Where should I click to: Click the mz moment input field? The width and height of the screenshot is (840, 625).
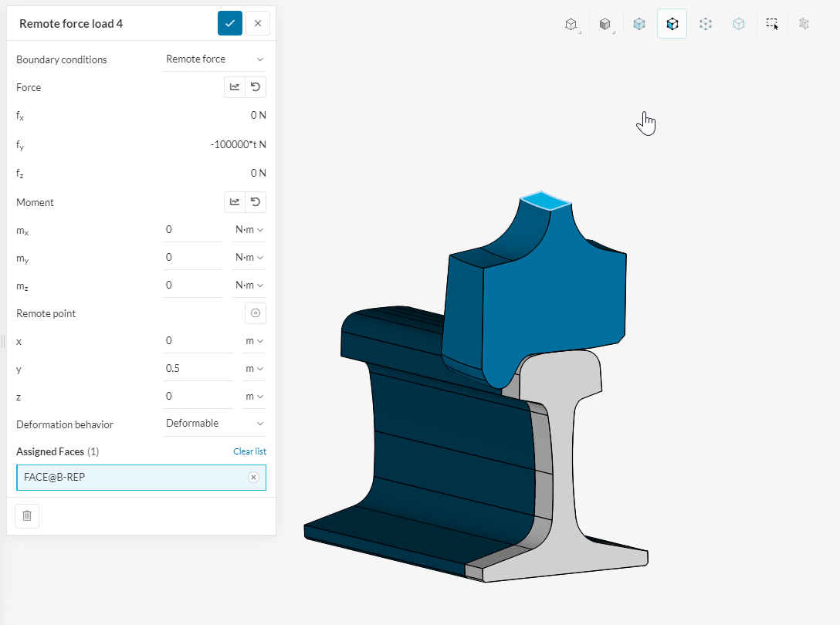pos(192,285)
